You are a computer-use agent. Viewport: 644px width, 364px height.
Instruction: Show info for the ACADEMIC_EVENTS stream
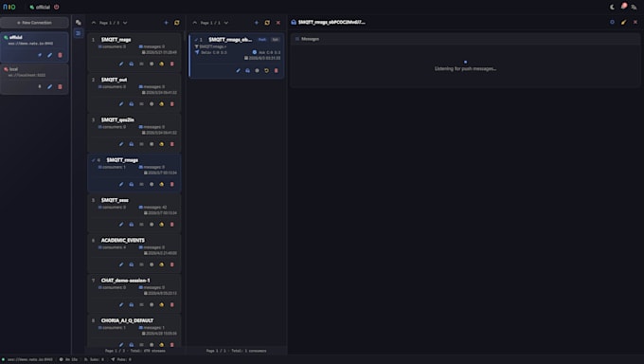tap(152, 264)
